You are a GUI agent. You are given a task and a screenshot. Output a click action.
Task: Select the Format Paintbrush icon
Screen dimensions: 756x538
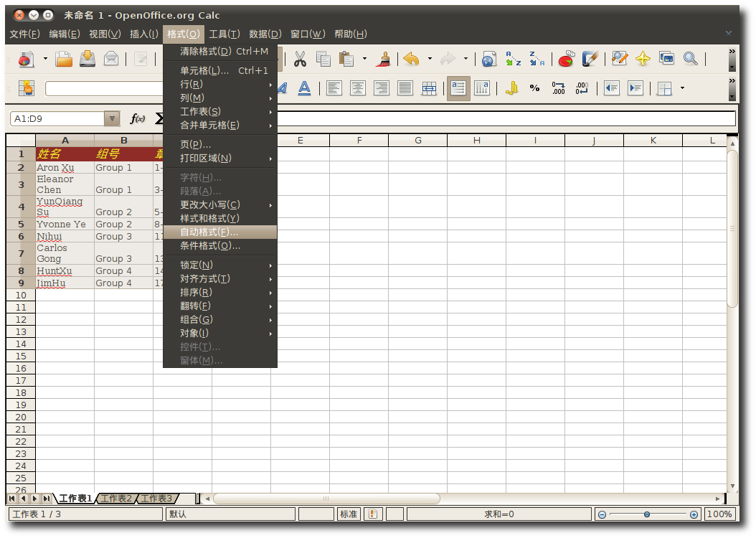coord(384,60)
